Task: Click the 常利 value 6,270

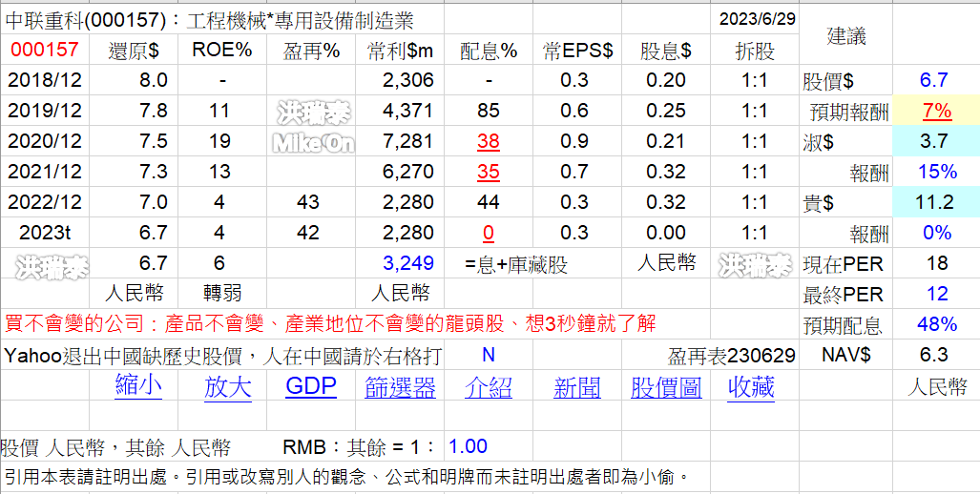Action: pyautogui.click(x=408, y=172)
